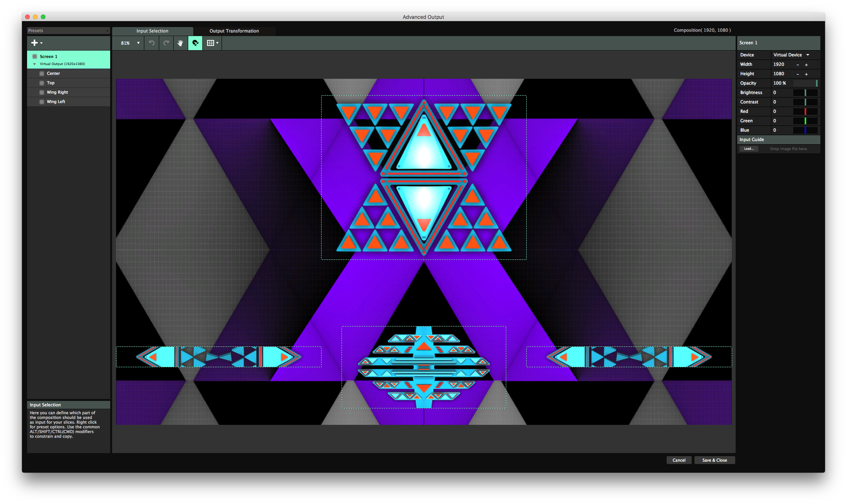847x504 pixels.
Task: Click the plus icon to add a screen
Action: click(35, 43)
